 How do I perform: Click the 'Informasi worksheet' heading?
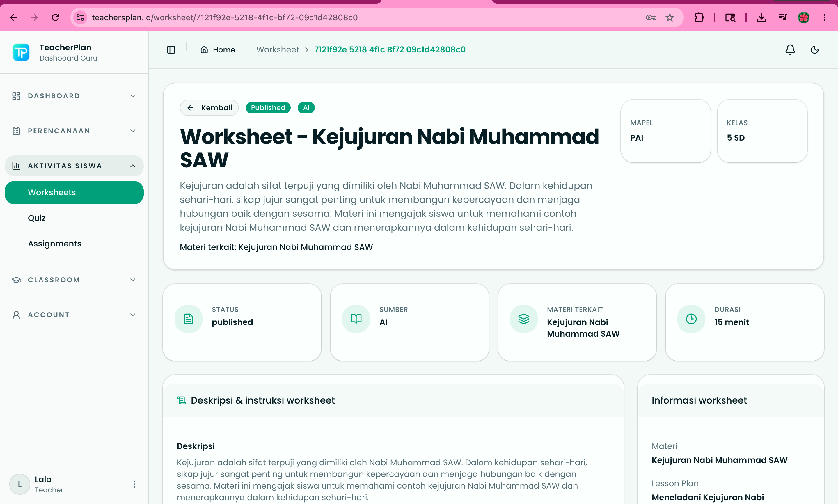click(699, 400)
